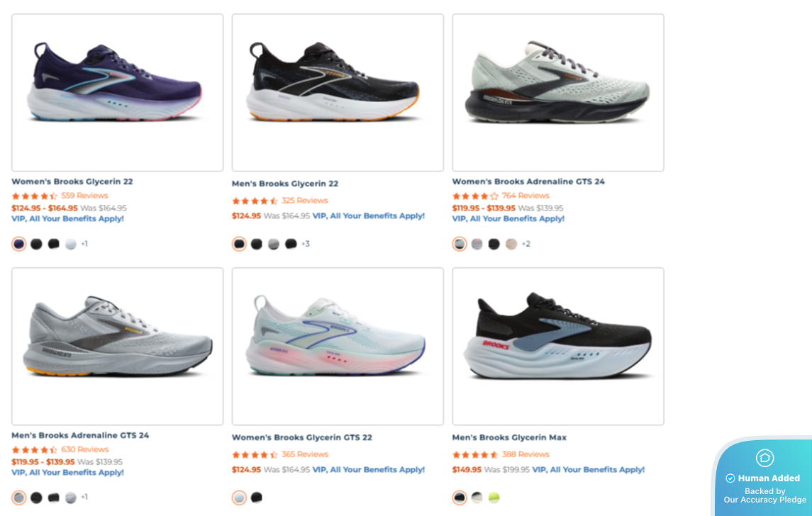Open Men's Brooks Glycerin Max title link
812x516 pixels.
tap(509, 437)
